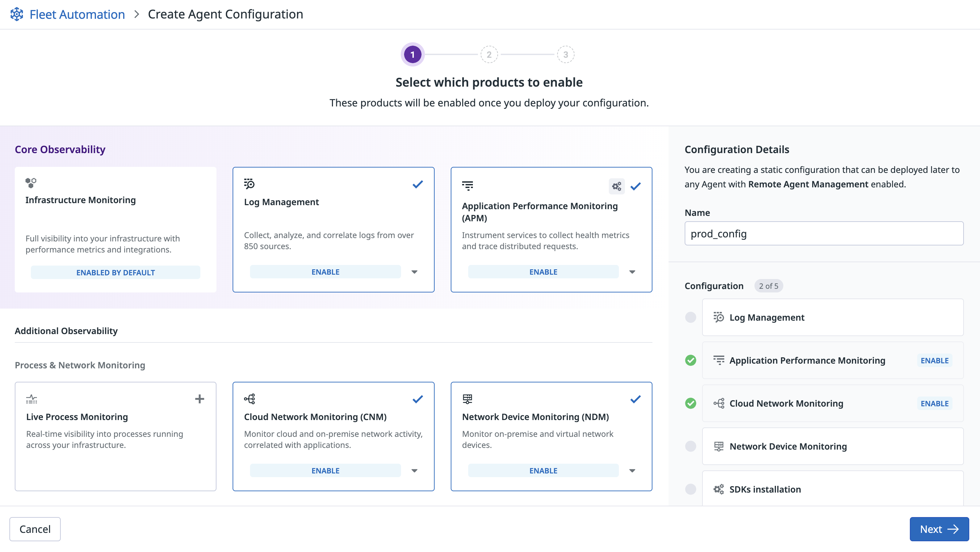Jump to wizard step 3
The image size is (980, 552).
565,54
